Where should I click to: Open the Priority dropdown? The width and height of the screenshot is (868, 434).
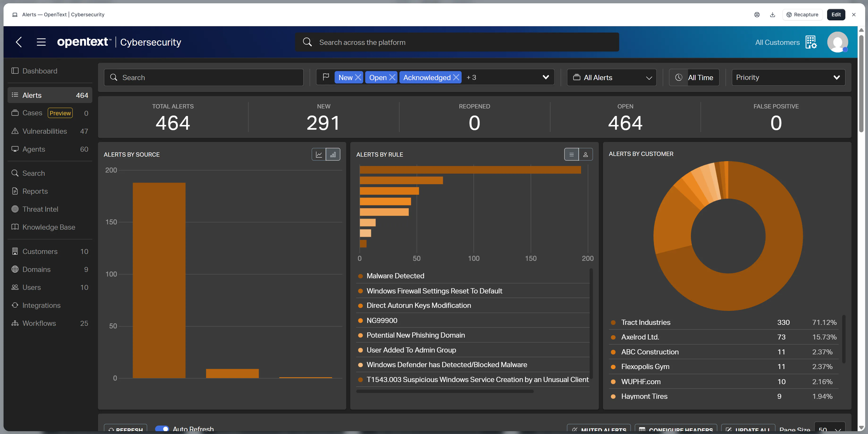tap(788, 77)
